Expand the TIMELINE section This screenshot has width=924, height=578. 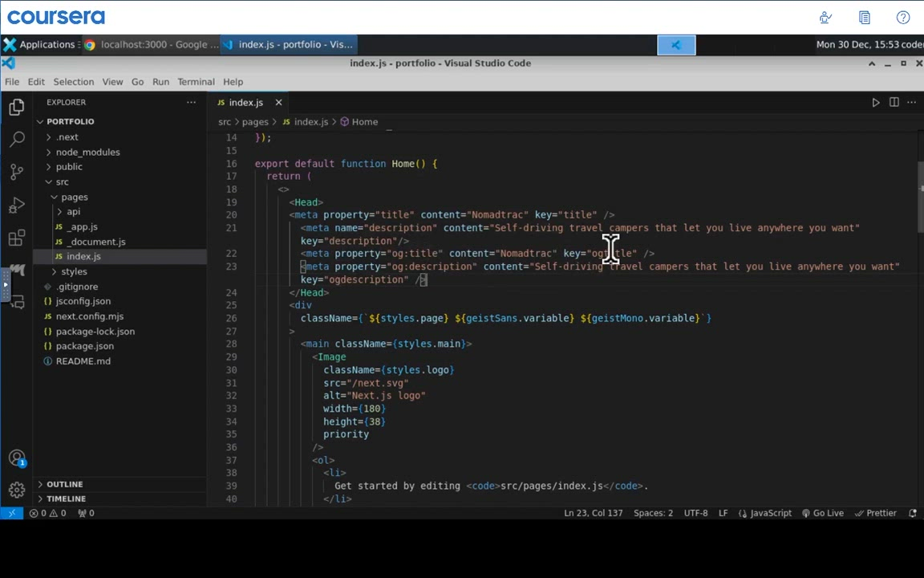tap(120, 499)
